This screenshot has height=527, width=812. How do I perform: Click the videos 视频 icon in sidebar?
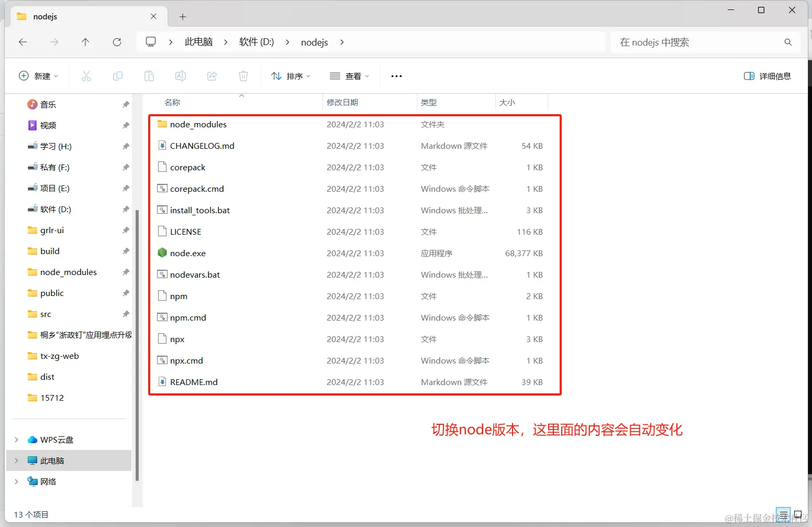coord(32,125)
